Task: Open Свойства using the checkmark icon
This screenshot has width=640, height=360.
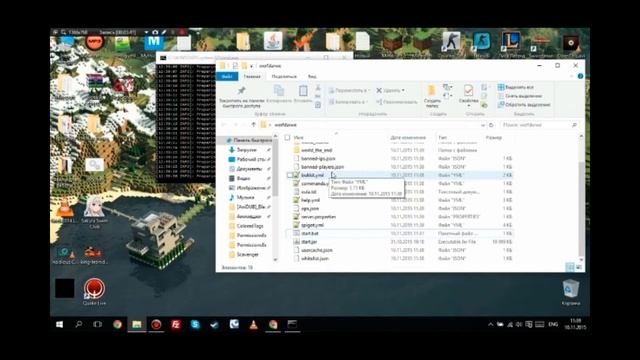Action: coord(468,90)
